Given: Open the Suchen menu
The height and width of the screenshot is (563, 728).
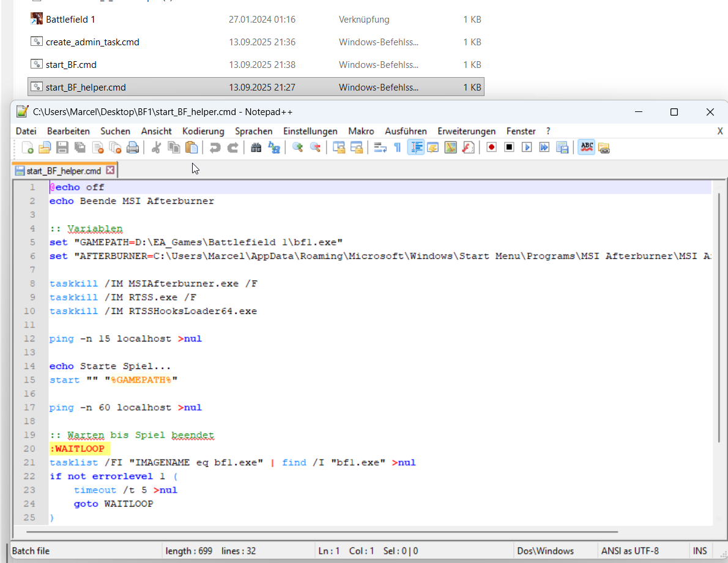Looking at the screenshot, I should [x=115, y=131].
